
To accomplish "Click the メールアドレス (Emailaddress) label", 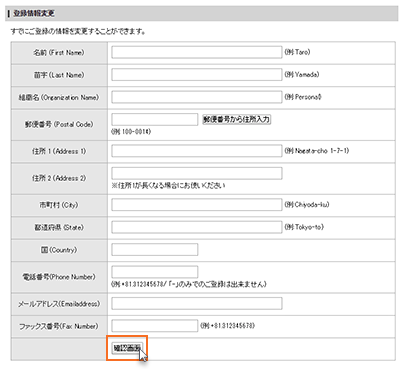I will [x=59, y=304].
